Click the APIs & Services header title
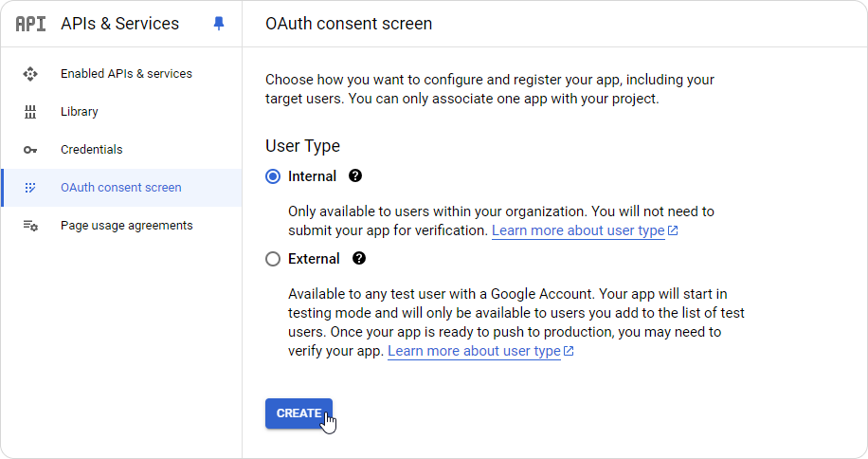 pyautogui.click(x=120, y=24)
